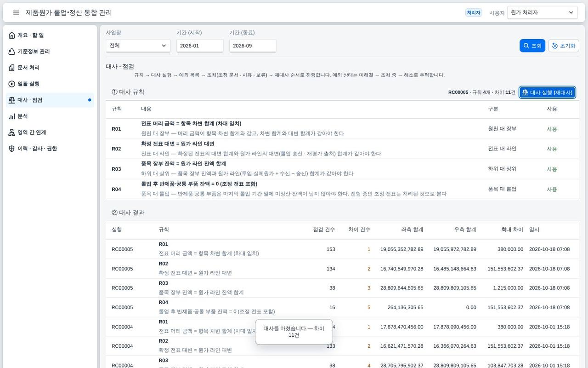The image size is (588, 368).
Task: Expand the 사업장 전체 dropdown
Action: [x=138, y=46]
